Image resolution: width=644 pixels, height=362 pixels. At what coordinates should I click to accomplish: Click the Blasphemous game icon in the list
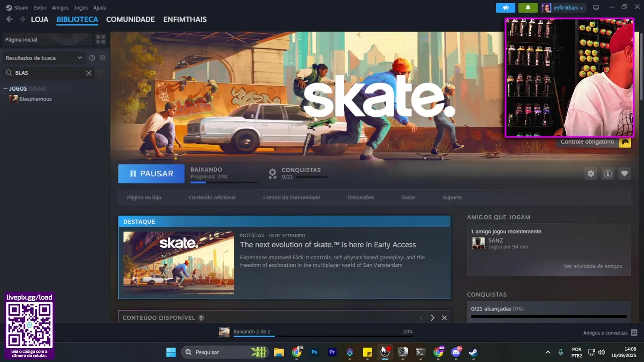pyautogui.click(x=13, y=99)
